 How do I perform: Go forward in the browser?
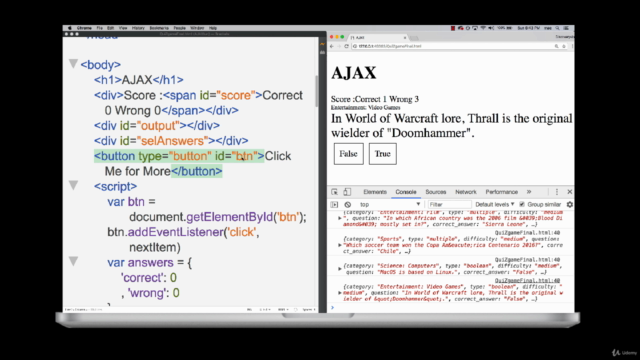tap(339, 46)
